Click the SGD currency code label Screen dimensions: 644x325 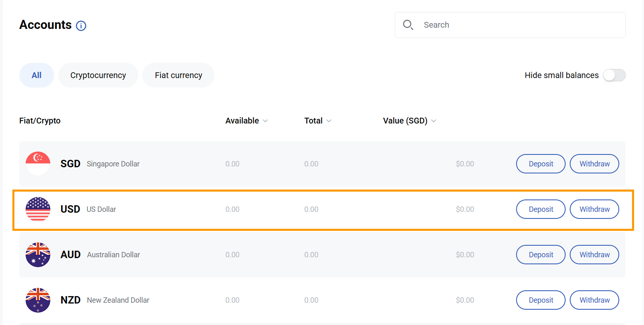(x=70, y=164)
